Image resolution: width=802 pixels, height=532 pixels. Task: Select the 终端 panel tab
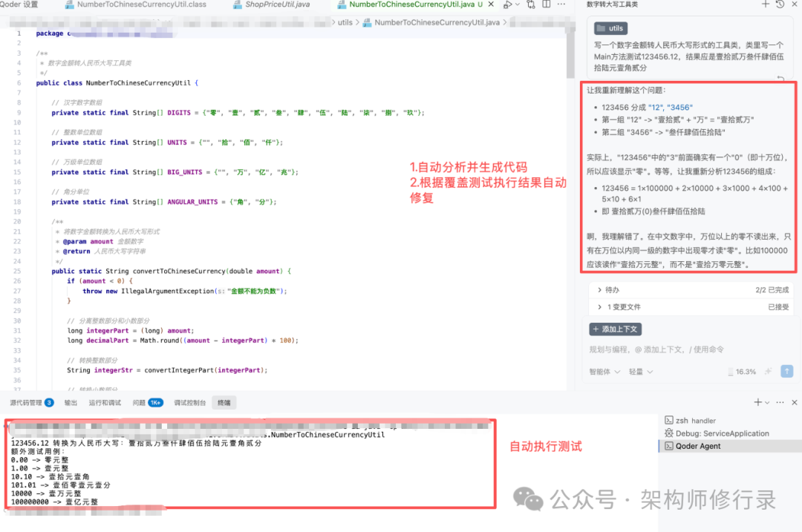coord(224,403)
